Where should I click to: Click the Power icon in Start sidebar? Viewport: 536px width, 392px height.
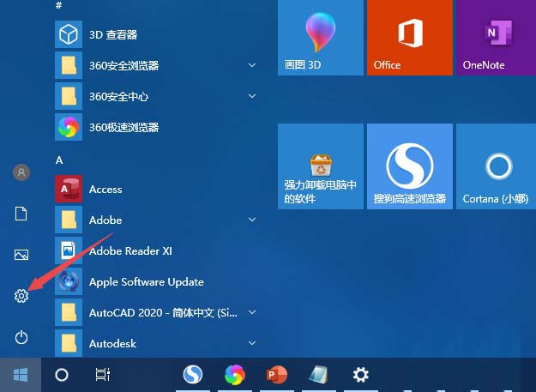(21, 337)
